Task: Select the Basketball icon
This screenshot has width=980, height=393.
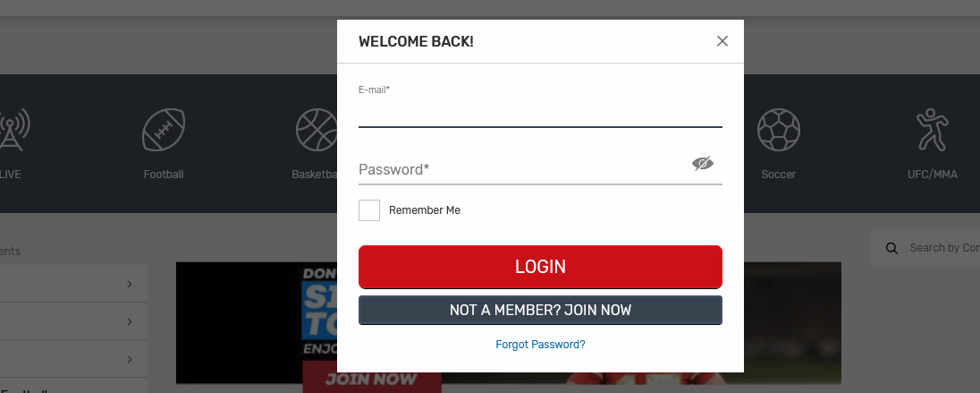Action: coord(317,131)
